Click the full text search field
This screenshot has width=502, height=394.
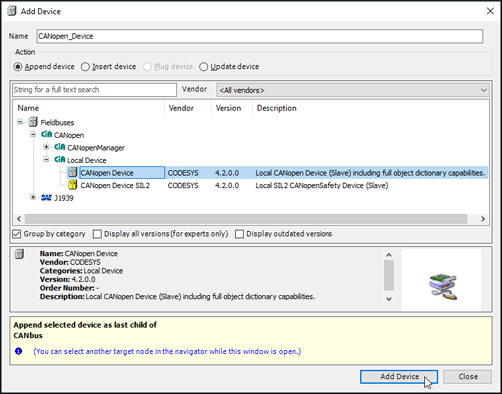94,90
